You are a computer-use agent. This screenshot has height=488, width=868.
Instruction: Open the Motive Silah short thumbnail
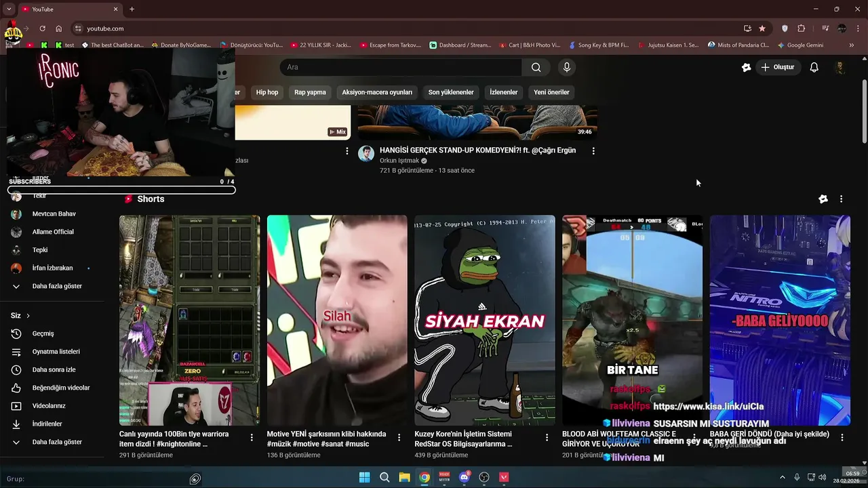tap(337, 320)
